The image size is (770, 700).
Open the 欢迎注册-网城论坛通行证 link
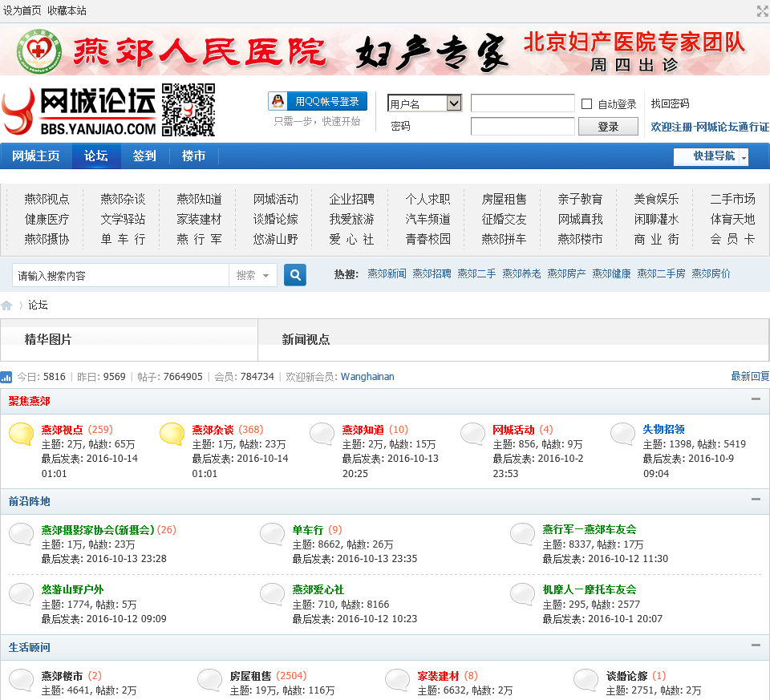tap(710, 127)
